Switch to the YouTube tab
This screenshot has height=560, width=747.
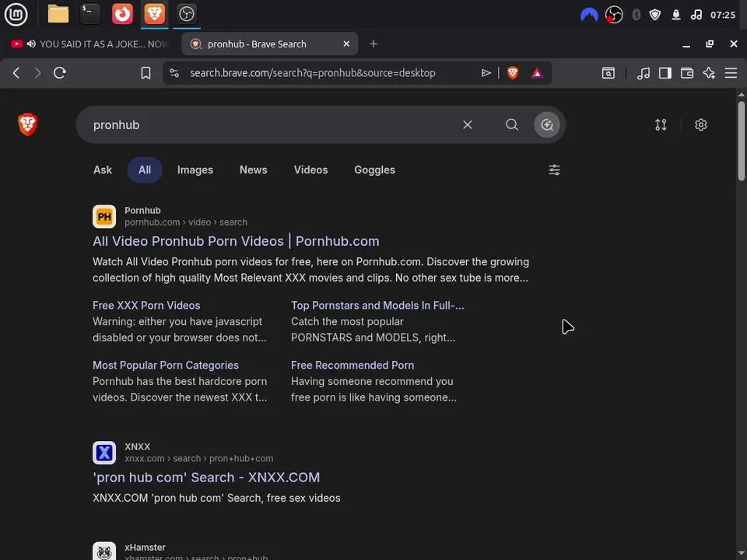point(90,44)
